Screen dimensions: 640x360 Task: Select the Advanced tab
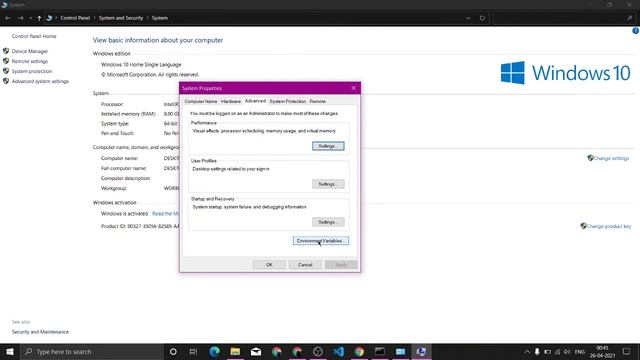(255, 101)
